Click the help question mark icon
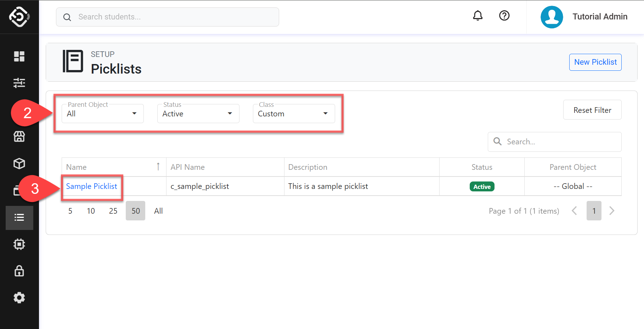Screen dimensions: 644x329 tap(504, 16)
